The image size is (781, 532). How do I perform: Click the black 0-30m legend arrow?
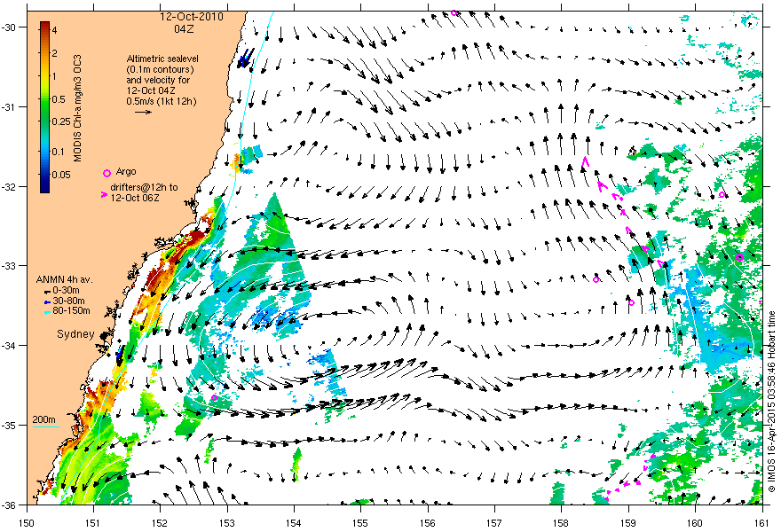47,291
